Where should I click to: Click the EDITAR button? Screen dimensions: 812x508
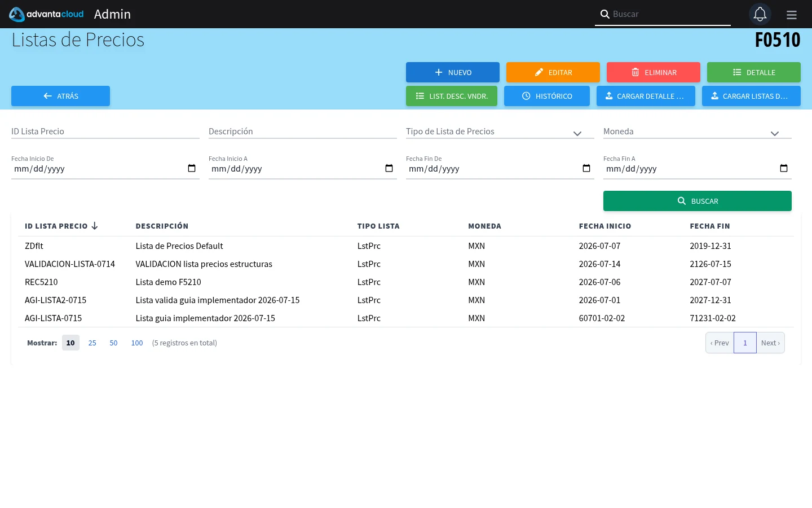click(553, 72)
